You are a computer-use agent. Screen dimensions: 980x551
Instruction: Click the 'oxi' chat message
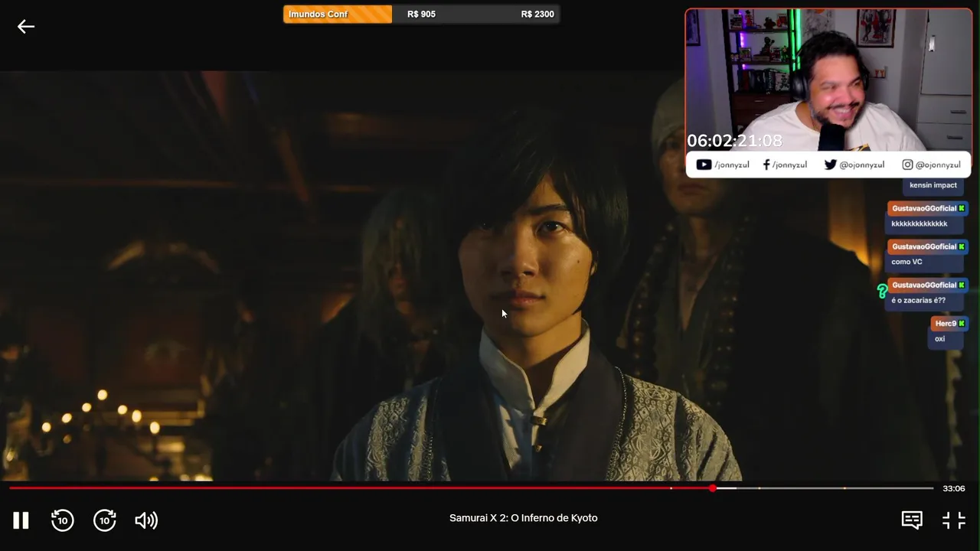tap(939, 338)
